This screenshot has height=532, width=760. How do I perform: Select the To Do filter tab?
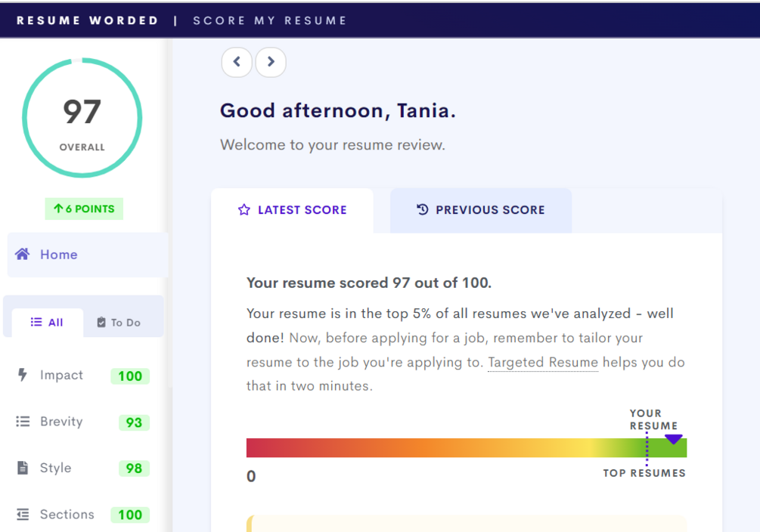(119, 323)
